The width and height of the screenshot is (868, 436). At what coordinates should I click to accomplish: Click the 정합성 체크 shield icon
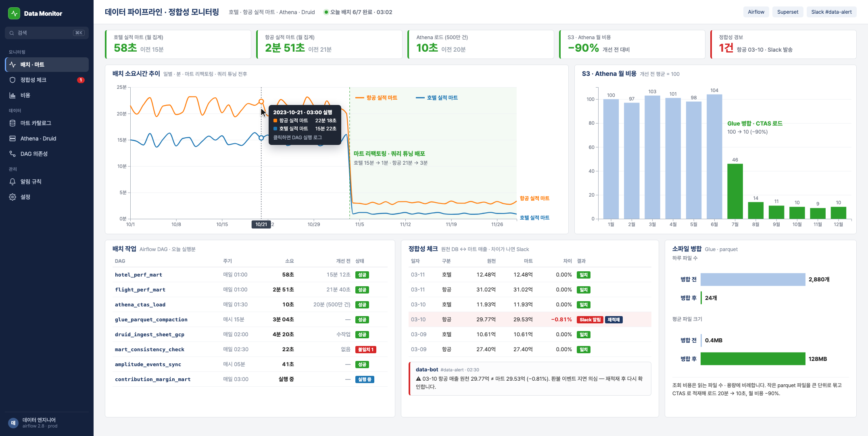tap(13, 80)
